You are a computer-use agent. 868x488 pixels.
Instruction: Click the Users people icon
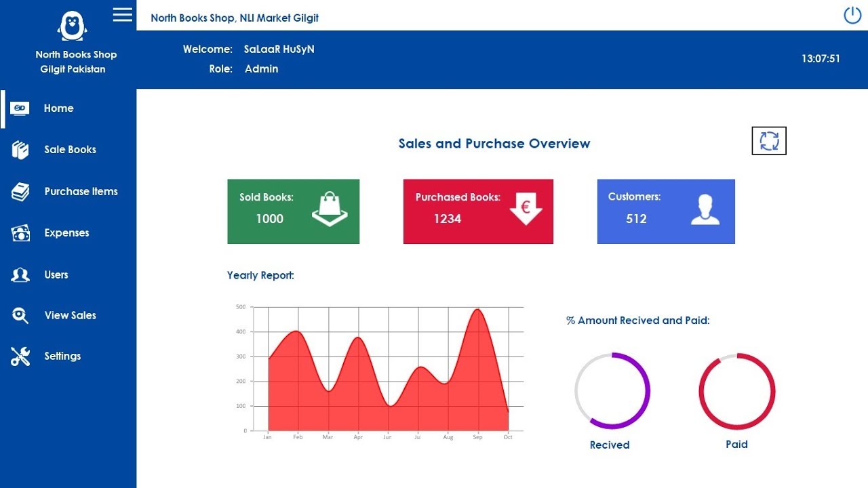coord(20,274)
